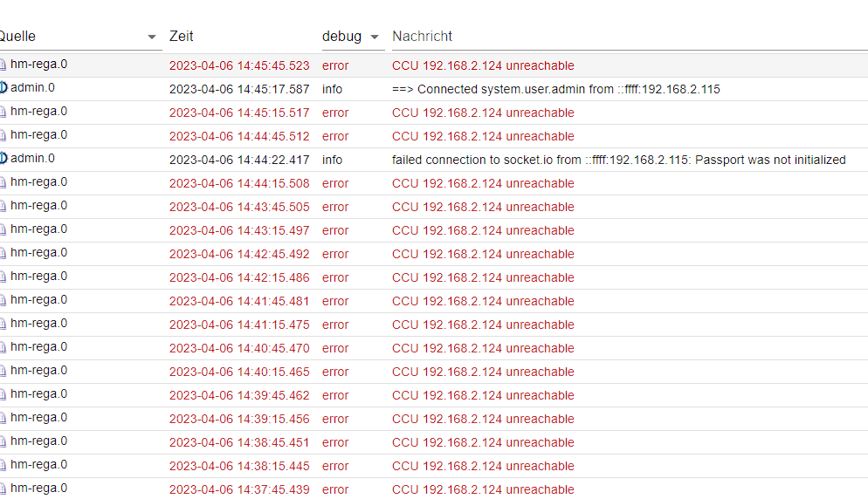Click hm-rega.0 icon in 14:45:45.523 row
This screenshot has height=499, width=868.
(3, 65)
